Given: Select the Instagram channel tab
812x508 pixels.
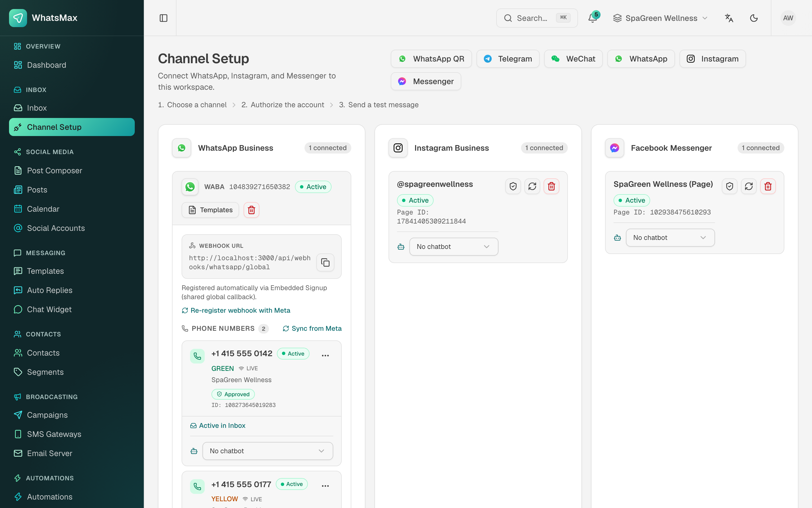Looking at the screenshot, I should (x=712, y=59).
